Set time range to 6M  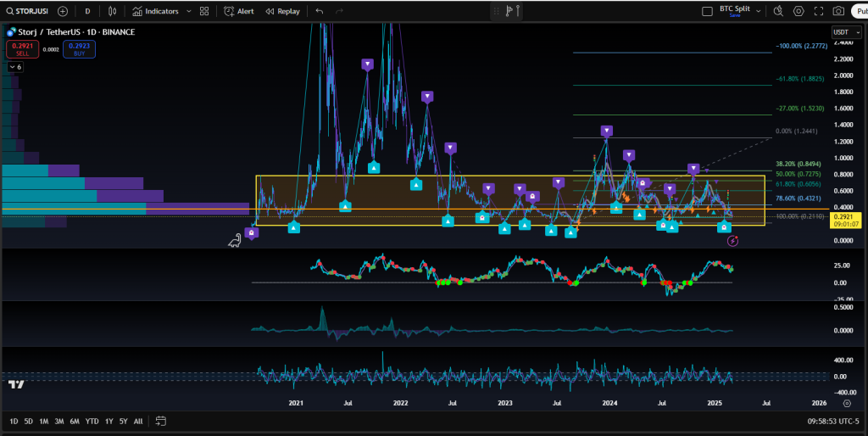(75, 421)
